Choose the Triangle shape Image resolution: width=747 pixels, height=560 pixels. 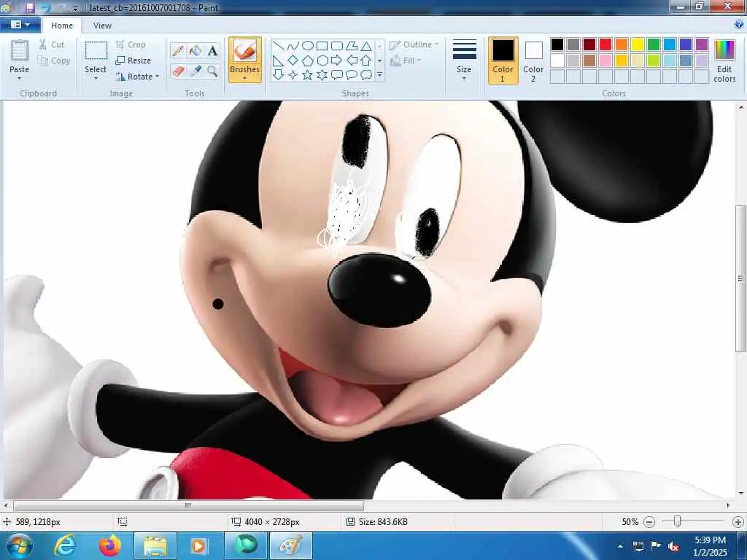[366, 46]
